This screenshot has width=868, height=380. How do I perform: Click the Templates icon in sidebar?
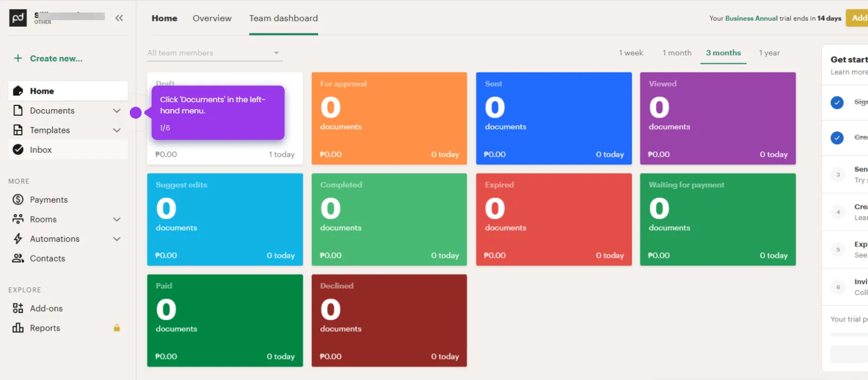18,130
